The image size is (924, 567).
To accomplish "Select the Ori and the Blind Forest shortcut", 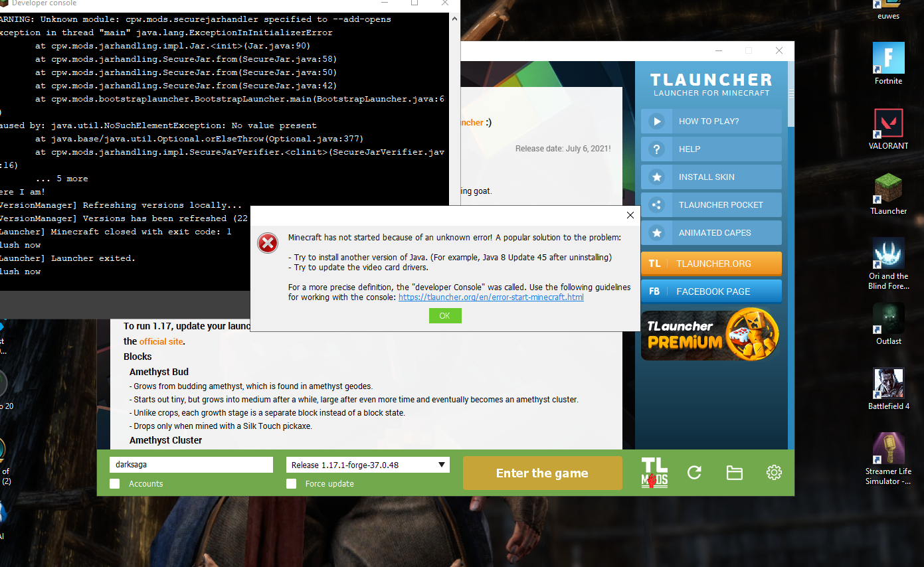I will 888,264.
